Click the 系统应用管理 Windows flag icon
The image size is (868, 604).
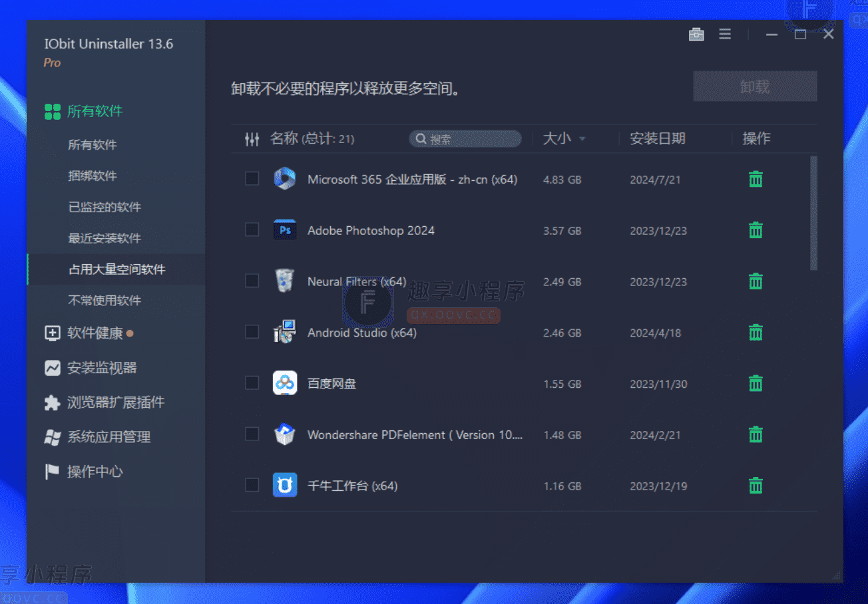[x=52, y=437]
